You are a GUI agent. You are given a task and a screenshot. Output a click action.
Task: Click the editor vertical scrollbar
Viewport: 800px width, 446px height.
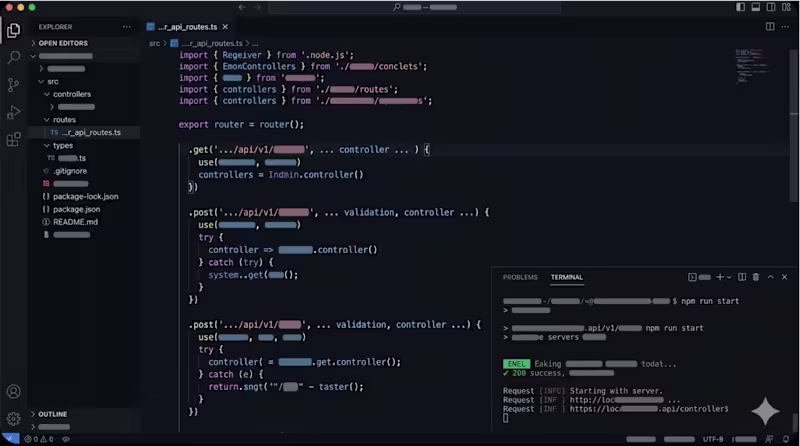tap(794, 125)
